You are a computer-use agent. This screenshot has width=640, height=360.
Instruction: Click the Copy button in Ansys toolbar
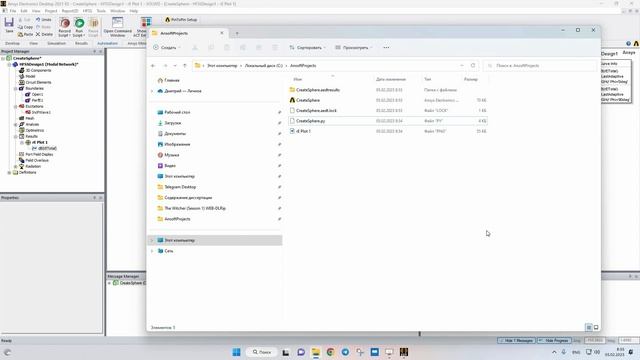[x=25, y=27]
